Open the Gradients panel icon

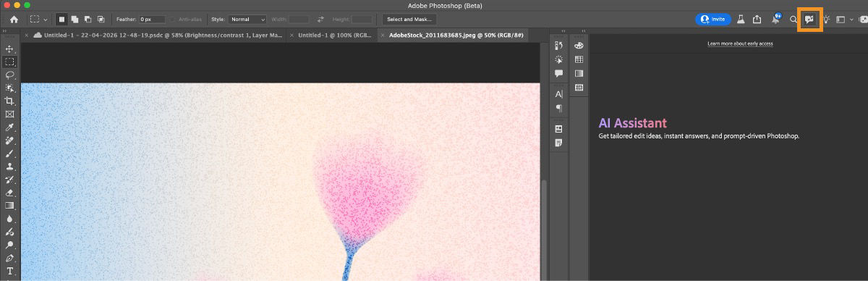click(579, 74)
